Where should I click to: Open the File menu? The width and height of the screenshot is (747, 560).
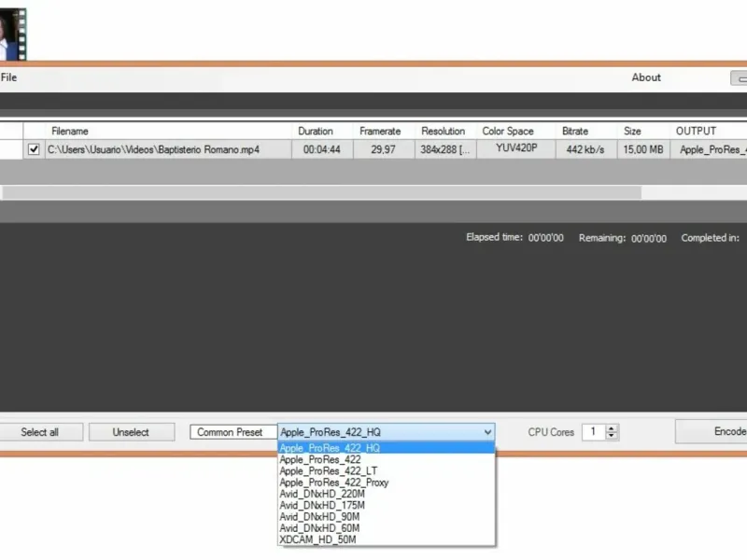click(x=8, y=77)
